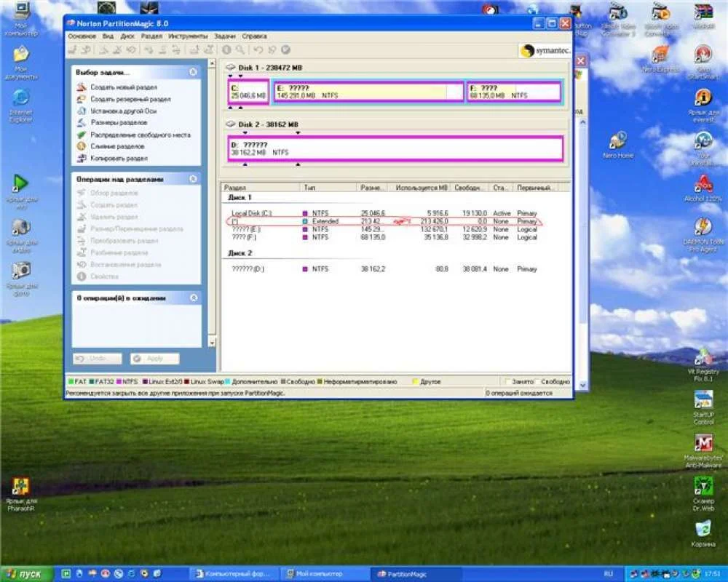This screenshot has width=728, height=582.
Task: Click the RU language indicator
Action: click(x=608, y=574)
